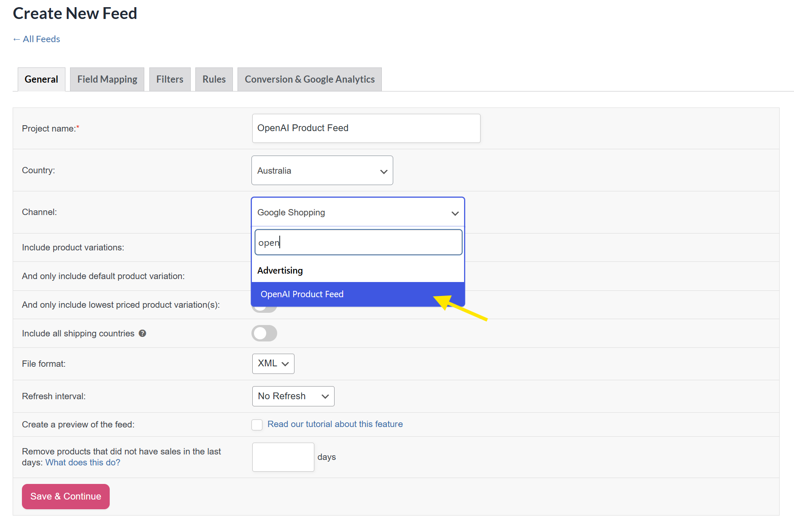Go back via All Feeds link
794x532 pixels.
click(x=37, y=39)
